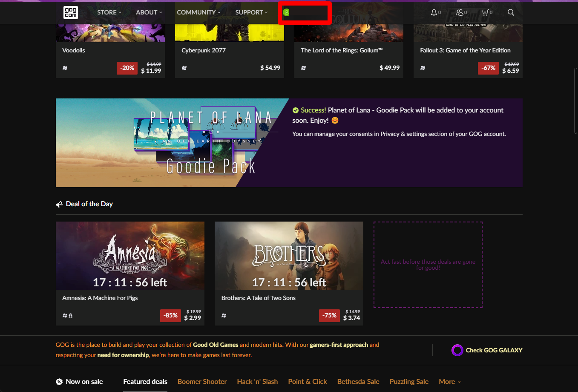Open the Voodolls game title

74,50
